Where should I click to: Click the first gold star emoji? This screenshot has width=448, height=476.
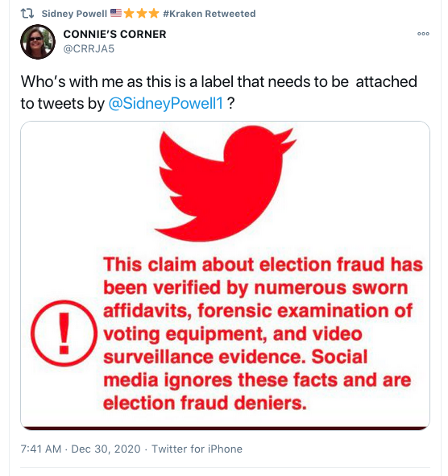[129, 14]
